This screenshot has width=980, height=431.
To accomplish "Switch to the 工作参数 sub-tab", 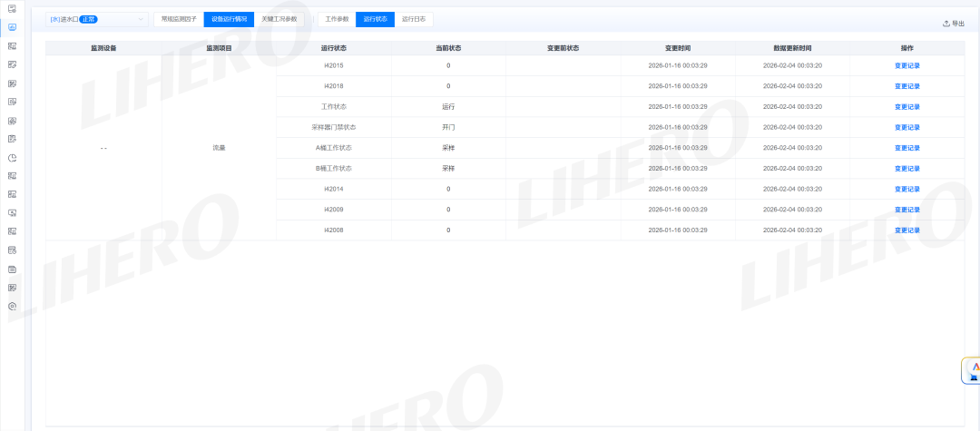I will click(x=337, y=19).
